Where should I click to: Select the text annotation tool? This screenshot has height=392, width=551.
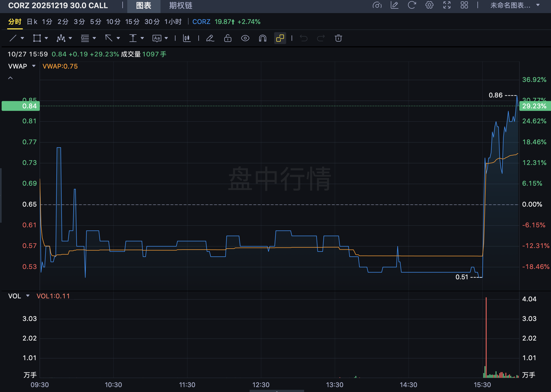click(x=157, y=38)
